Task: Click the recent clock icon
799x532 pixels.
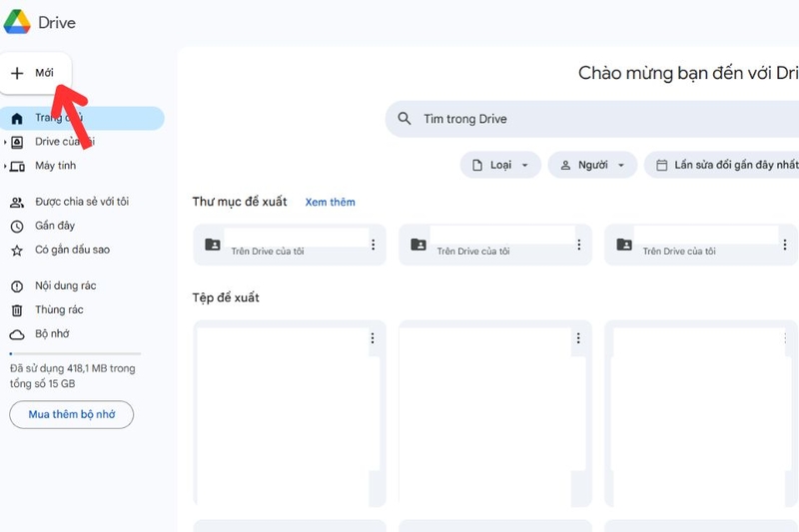Action: (17, 227)
